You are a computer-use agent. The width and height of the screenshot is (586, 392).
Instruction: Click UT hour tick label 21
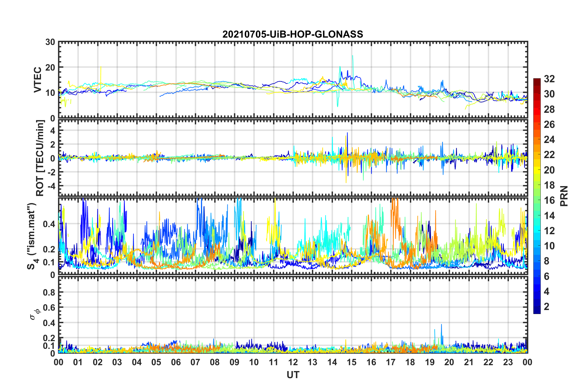469,362
